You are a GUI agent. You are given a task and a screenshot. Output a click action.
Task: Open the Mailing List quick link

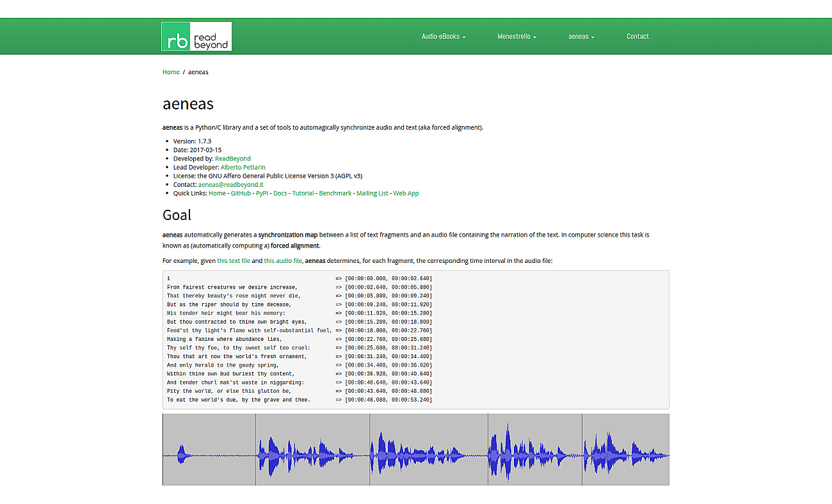click(372, 193)
